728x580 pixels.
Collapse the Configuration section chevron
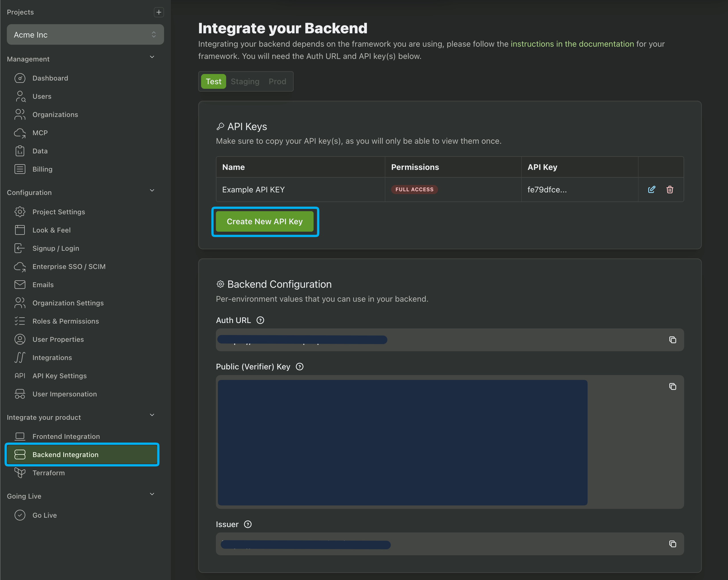(x=152, y=191)
